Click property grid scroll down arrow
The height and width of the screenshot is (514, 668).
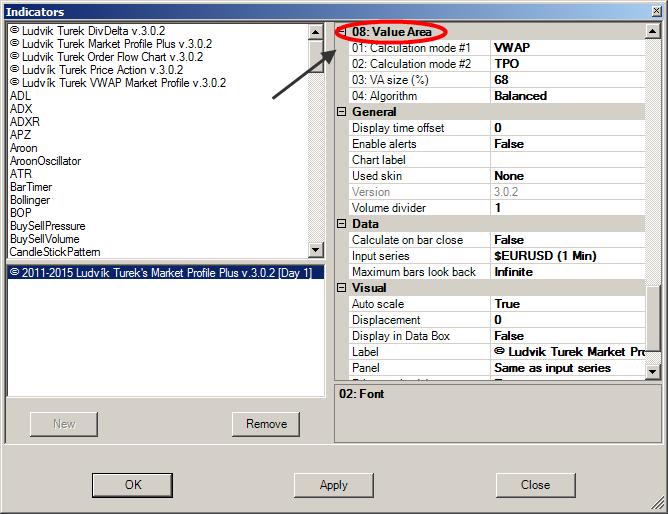[x=653, y=371]
